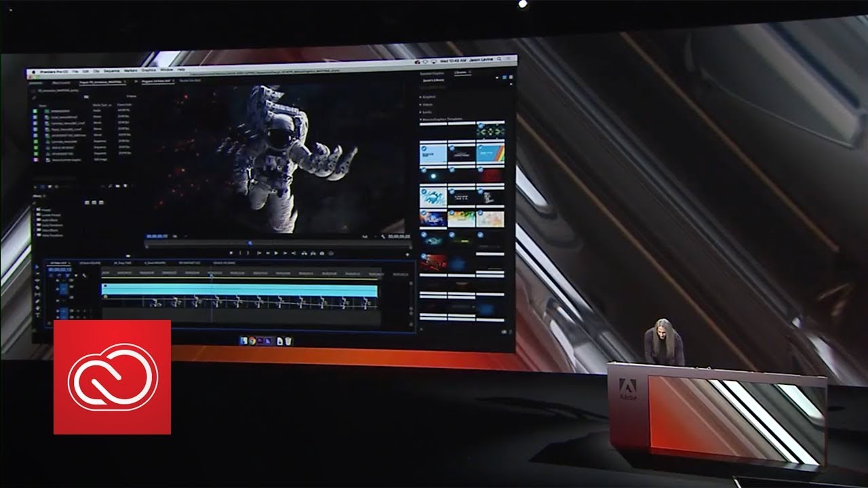Screen dimensions: 868x488
Task: Switch to the Effect Controls tab
Action: click(x=61, y=83)
